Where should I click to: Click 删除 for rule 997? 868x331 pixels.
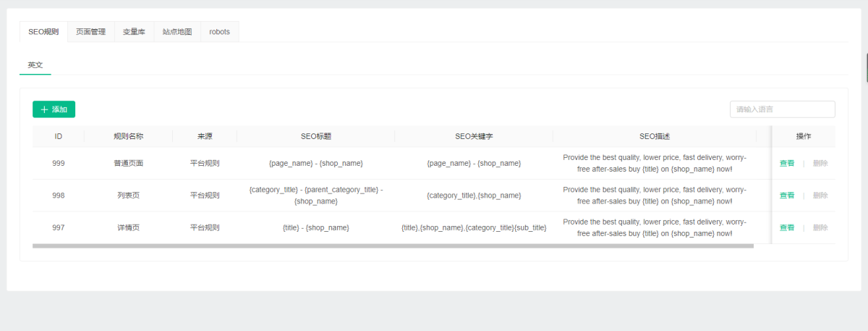point(820,227)
